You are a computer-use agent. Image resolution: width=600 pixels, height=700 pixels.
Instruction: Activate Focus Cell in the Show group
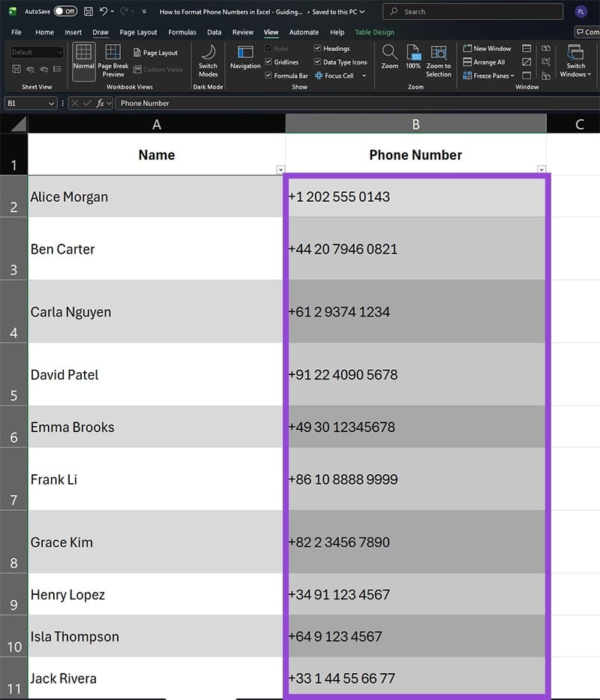(337, 75)
